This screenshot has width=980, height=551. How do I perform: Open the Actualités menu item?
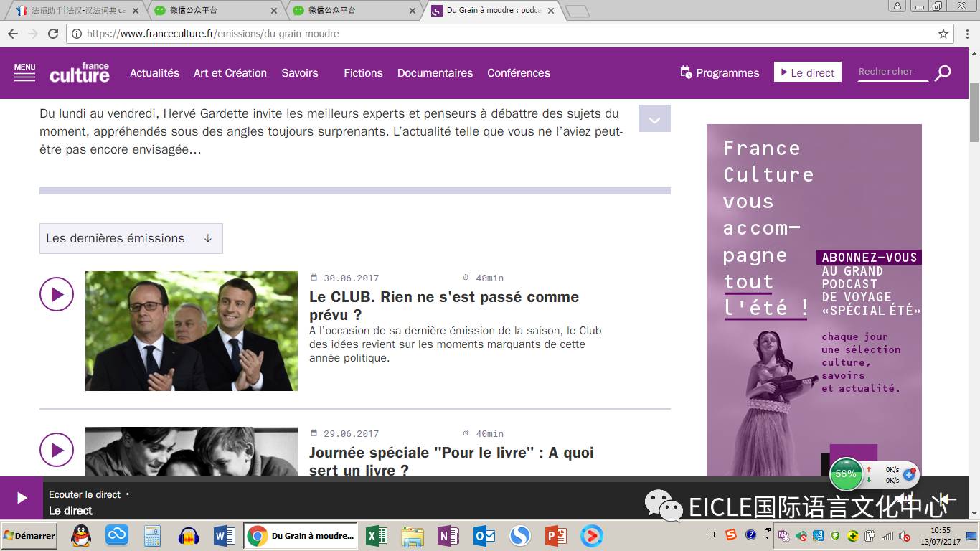[154, 73]
